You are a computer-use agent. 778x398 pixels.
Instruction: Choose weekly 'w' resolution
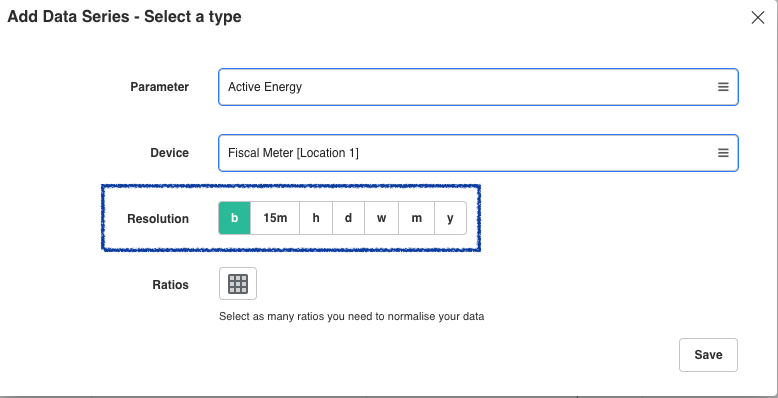[381, 218]
